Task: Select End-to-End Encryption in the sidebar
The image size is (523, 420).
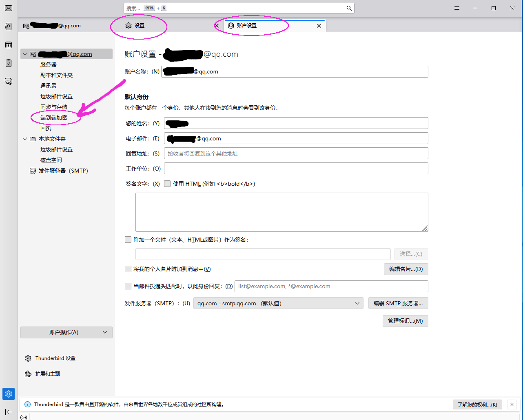Action: point(54,118)
